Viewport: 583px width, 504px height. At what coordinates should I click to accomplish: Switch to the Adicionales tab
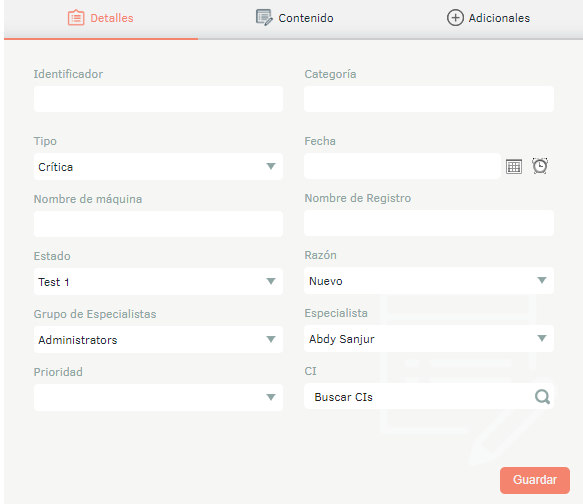(x=488, y=18)
